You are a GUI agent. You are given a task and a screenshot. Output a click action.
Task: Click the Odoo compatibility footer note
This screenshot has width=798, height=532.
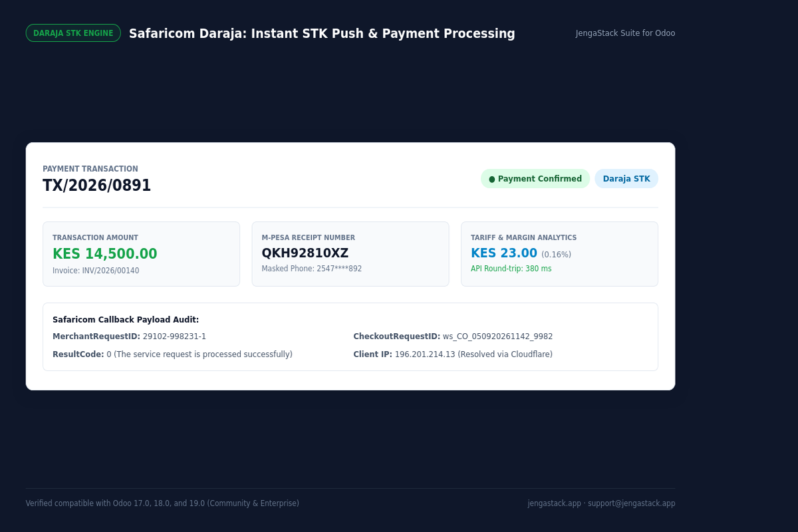[x=162, y=503]
